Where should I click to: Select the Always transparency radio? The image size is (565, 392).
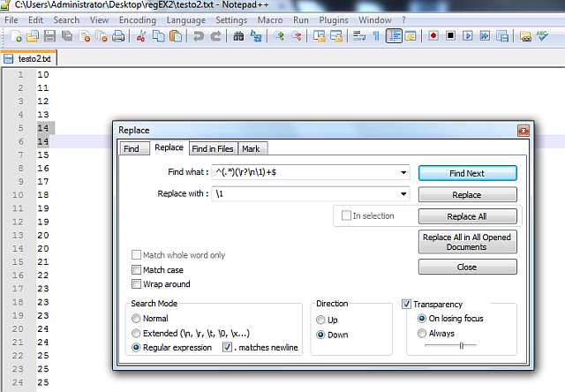tap(422, 333)
